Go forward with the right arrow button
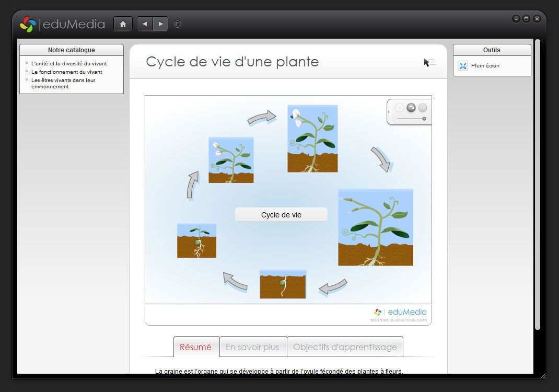 pos(160,24)
